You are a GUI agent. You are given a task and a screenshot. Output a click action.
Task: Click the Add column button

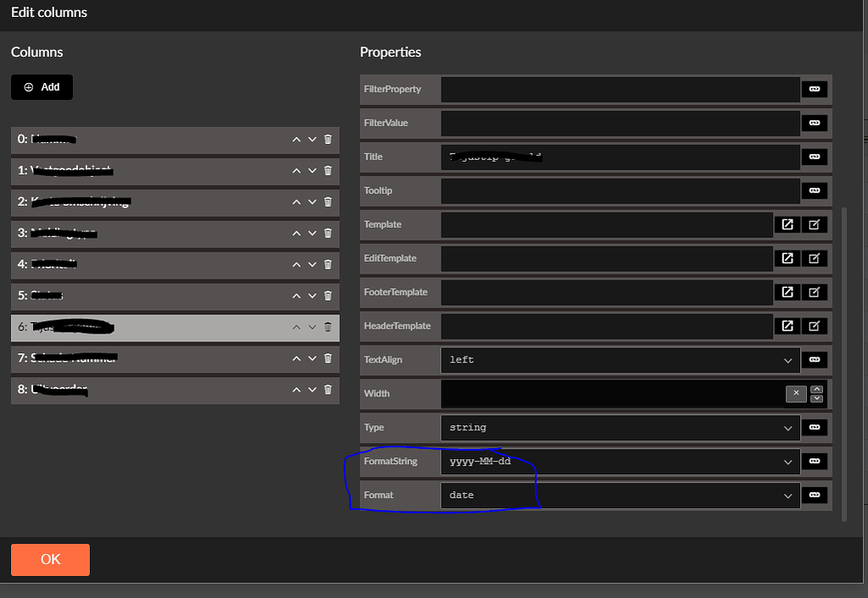[42, 87]
